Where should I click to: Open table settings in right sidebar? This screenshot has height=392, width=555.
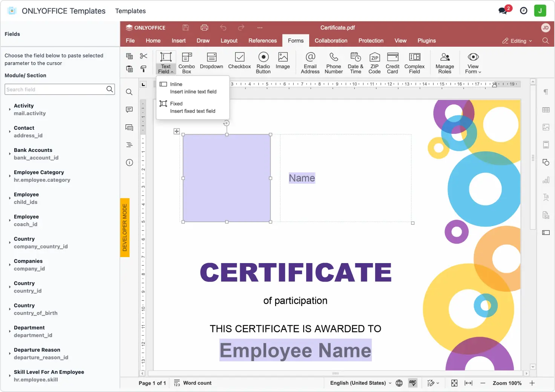546,110
